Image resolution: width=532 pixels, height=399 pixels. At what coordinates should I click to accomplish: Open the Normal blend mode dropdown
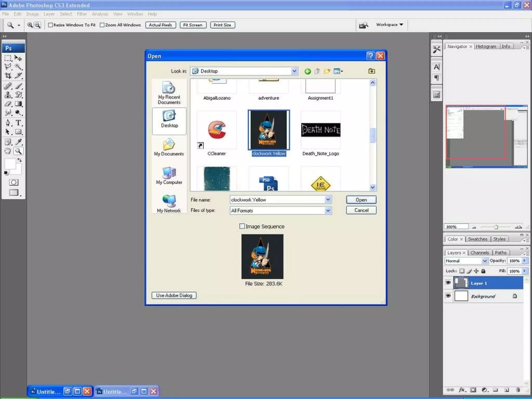point(484,261)
